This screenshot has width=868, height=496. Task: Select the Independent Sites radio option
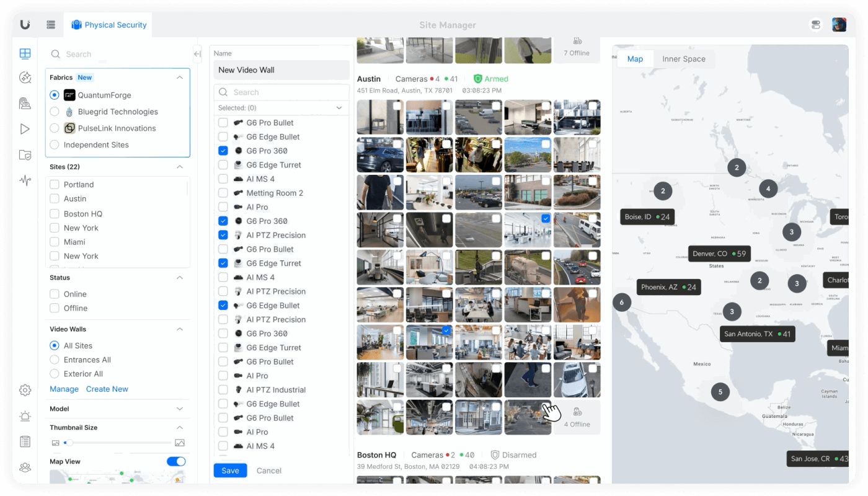click(x=55, y=144)
